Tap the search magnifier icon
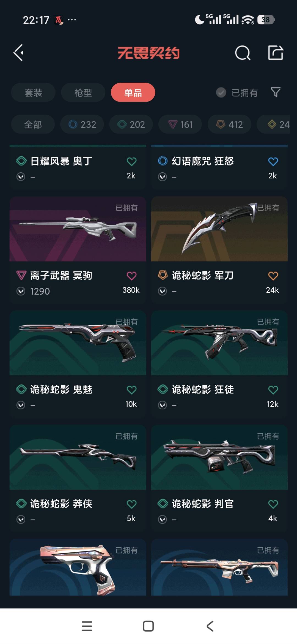This screenshot has width=297, height=644. (x=243, y=53)
